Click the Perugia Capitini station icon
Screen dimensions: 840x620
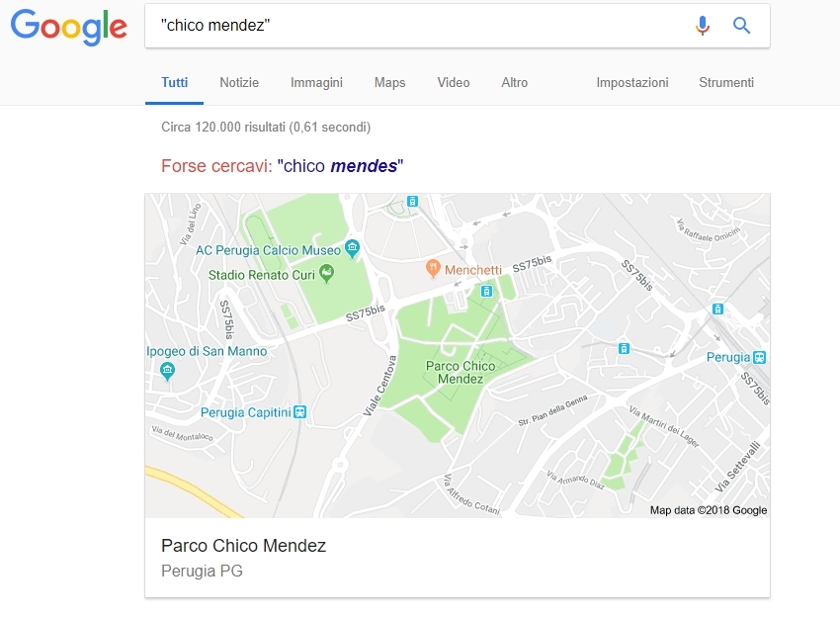point(300,412)
